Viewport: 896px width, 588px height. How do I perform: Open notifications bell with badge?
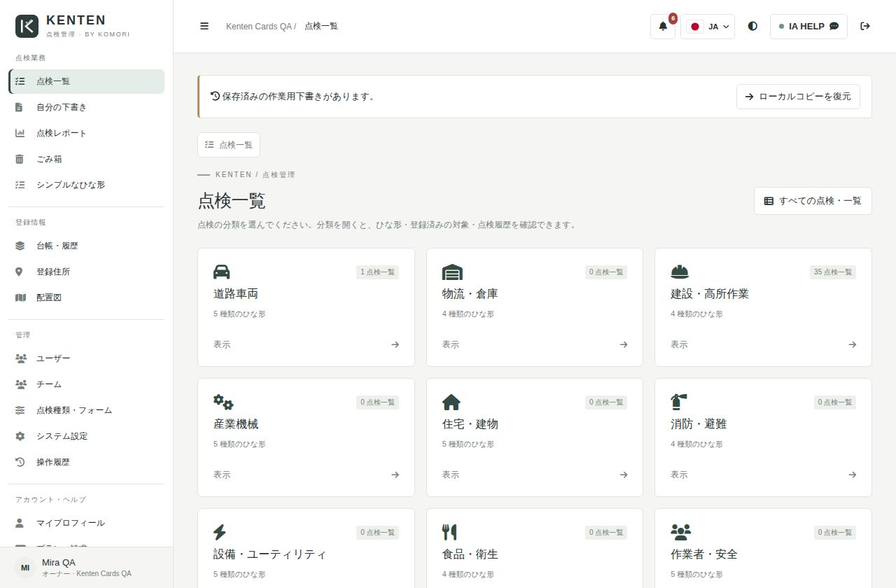pyautogui.click(x=663, y=27)
